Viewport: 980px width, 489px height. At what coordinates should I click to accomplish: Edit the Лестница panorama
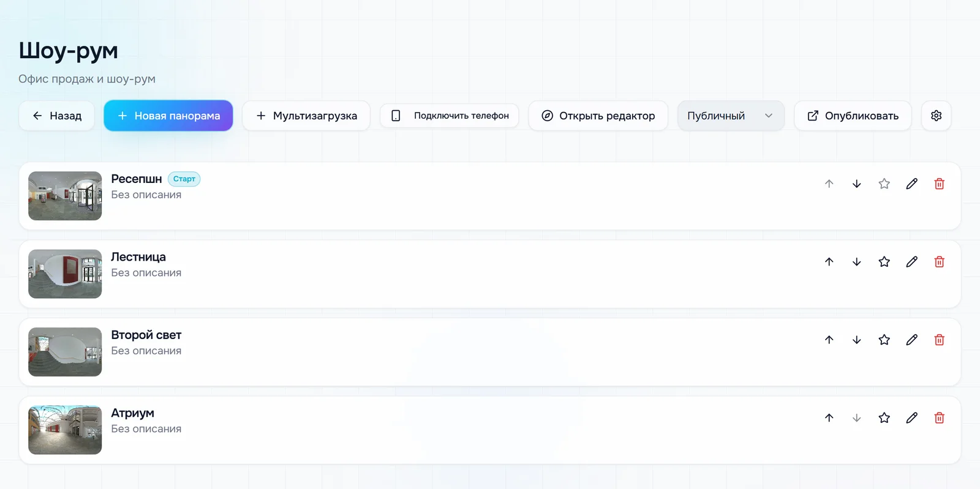[x=911, y=262]
